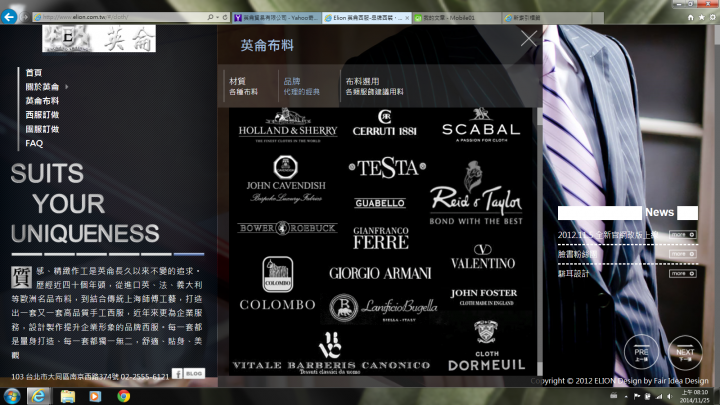The width and height of the screenshot is (720, 405).
Task: Click the John Foster brand logo
Action: point(484,297)
